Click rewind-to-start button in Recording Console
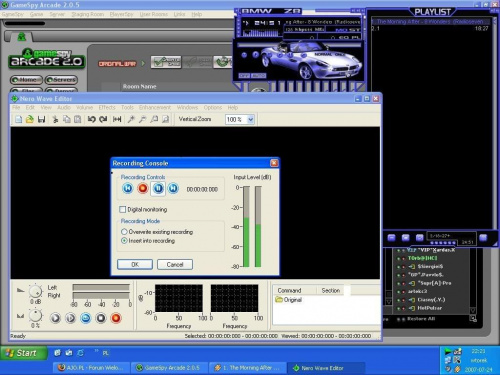 tap(128, 189)
